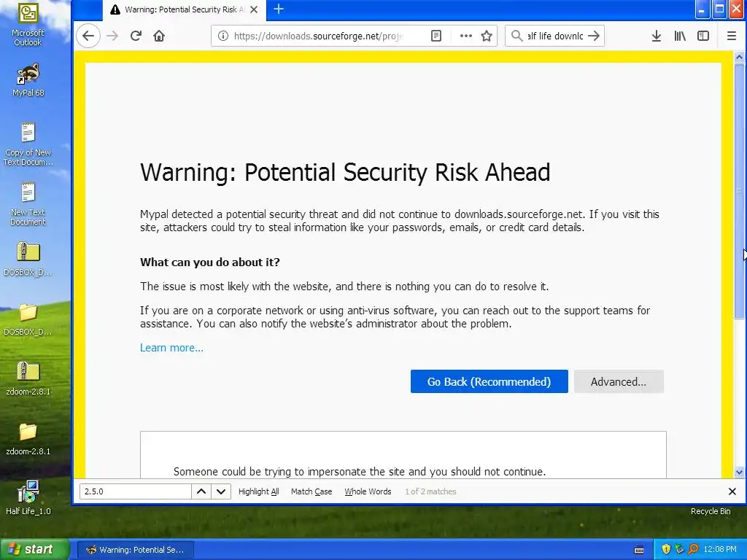747x560 pixels.
Task: Minimize the browser window
Action: tap(703, 9)
